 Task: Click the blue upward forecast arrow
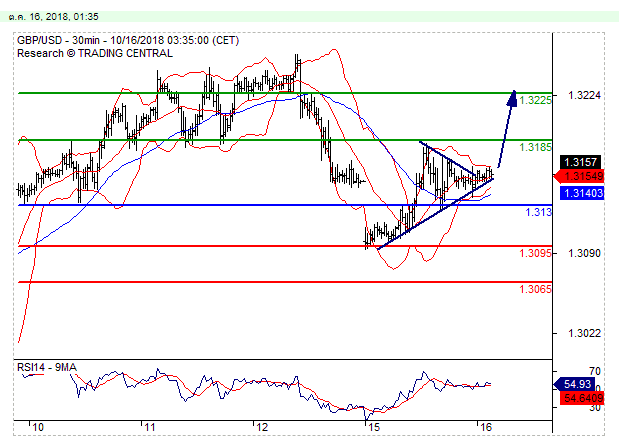click(x=507, y=128)
